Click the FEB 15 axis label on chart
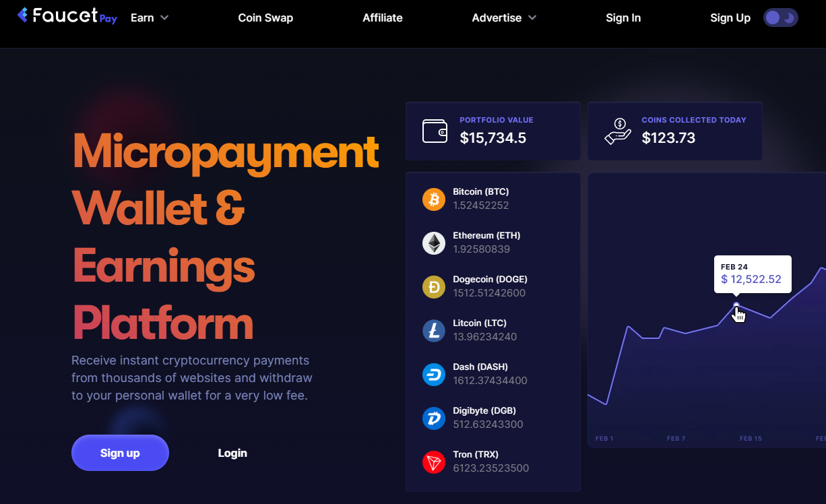 pyautogui.click(x=751, y=438)
